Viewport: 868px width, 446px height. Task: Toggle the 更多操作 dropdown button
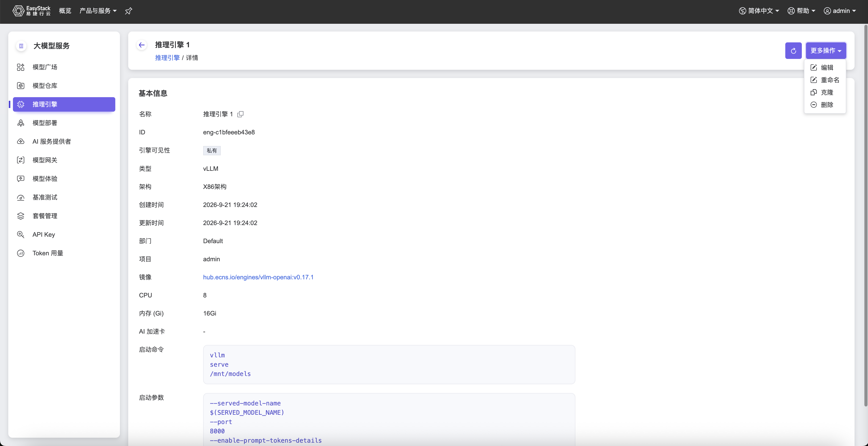(826, 51)
